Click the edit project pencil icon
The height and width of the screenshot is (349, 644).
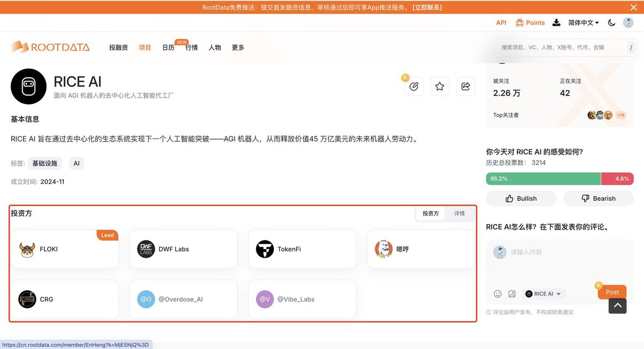[x=414, y=86]
